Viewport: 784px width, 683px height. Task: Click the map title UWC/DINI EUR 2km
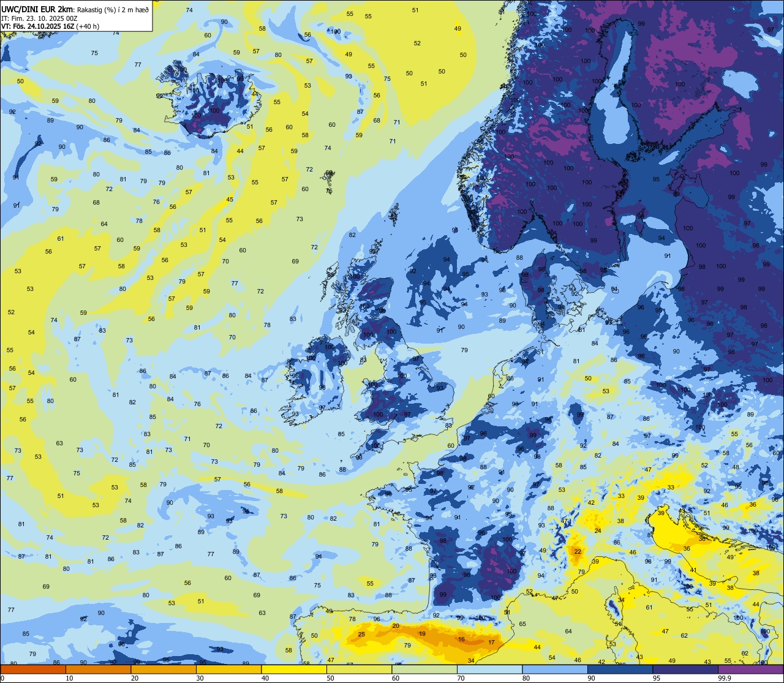(37, 9)
